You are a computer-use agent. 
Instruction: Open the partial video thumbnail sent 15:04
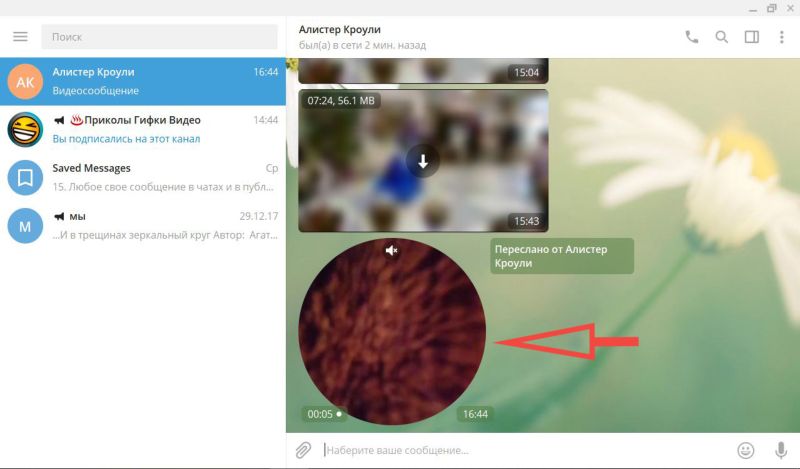click(423, 70)
